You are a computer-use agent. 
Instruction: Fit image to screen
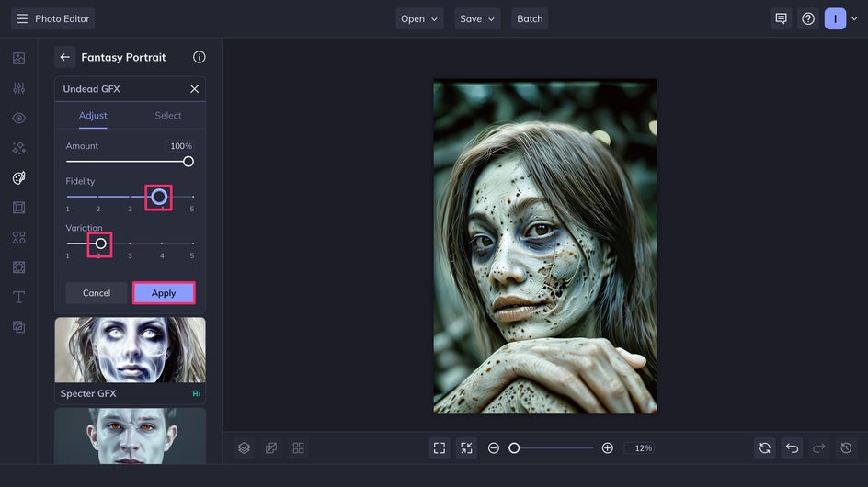click(x=440, y=447)
